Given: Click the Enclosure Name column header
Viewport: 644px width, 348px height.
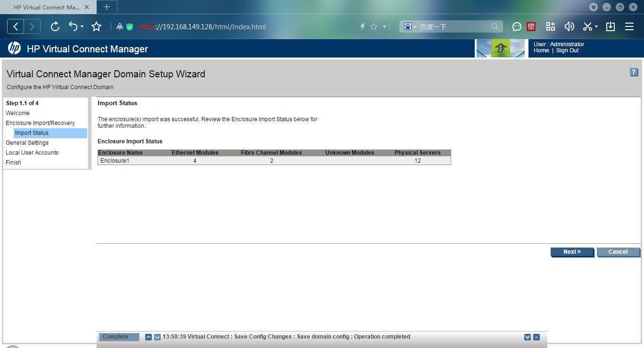Looking at the screenshot, I should pos(120,153).
